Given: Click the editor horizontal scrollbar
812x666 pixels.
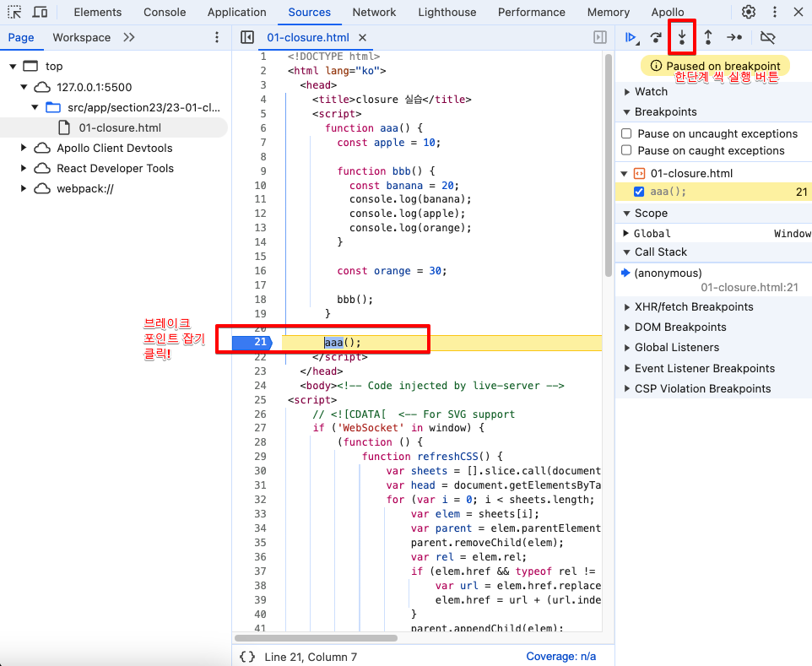Looking at the screenshot, I should (316, 638).
